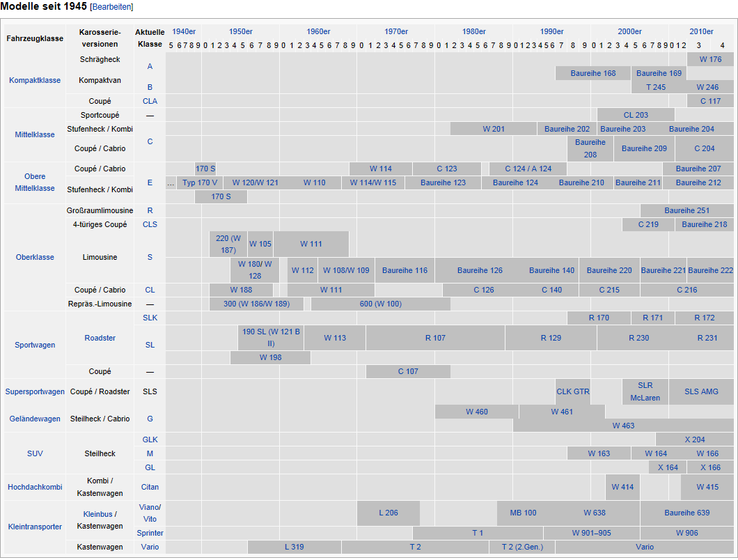Open the T 245 model link
Image resolution: width=738 pixels, height=560 pixels.
(x=655, y=87)
